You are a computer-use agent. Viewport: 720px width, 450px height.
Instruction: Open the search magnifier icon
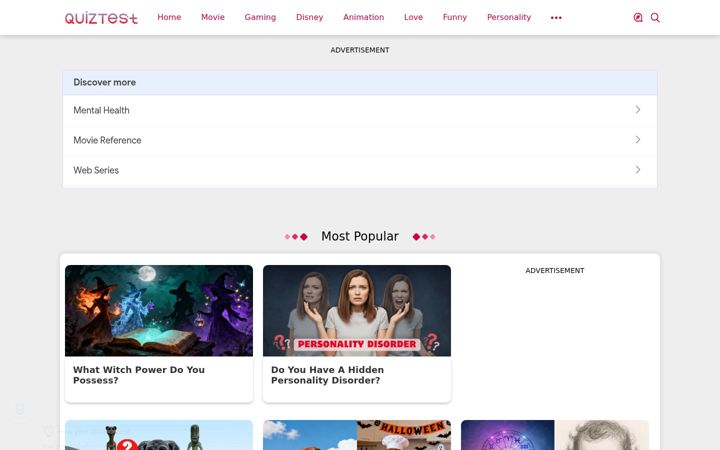[655, 17]
